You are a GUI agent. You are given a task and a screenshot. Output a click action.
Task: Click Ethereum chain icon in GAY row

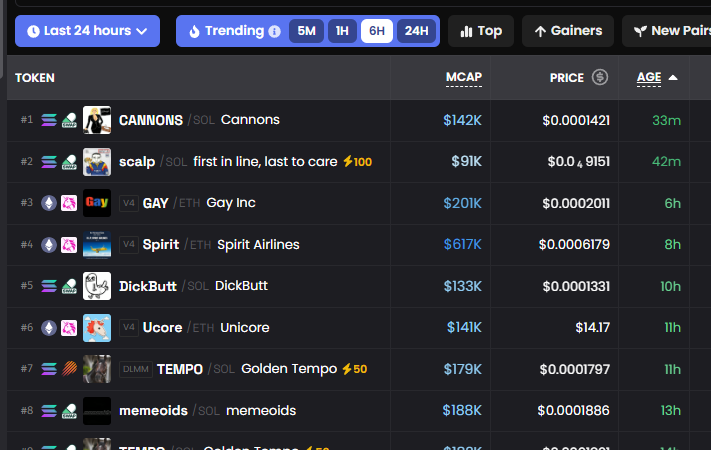point(49,203)
